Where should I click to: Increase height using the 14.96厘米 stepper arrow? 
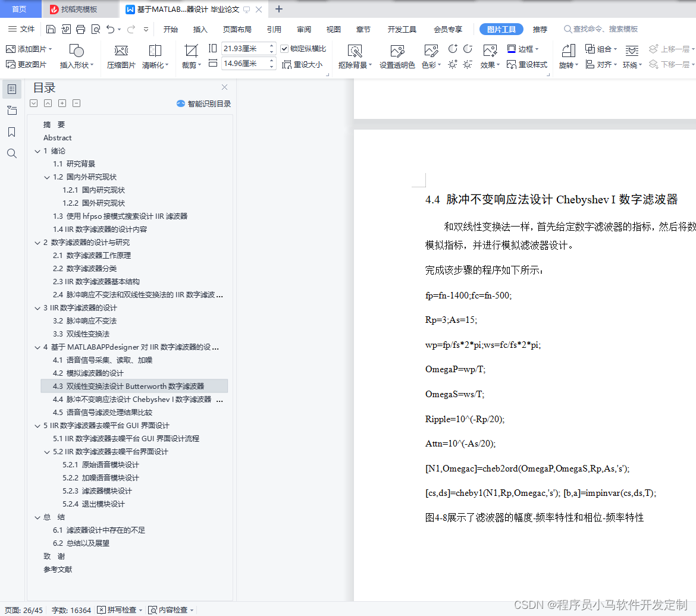pos(272,60)
